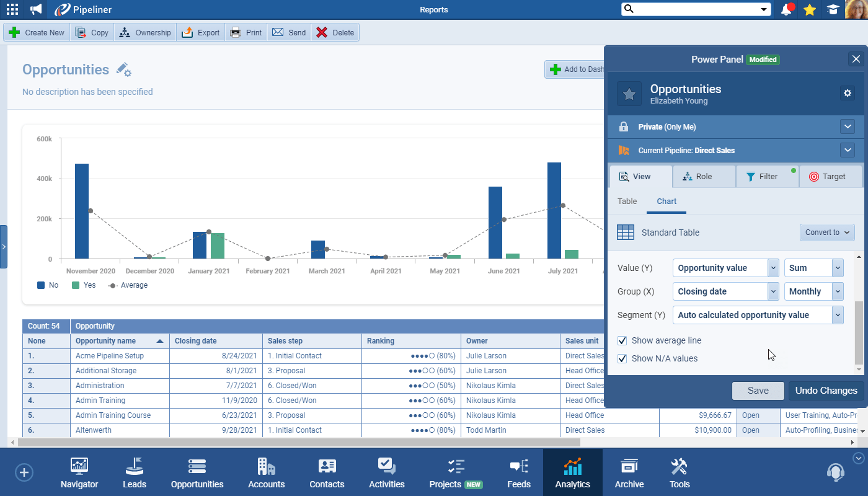Open the Export tool in the toolbar
Viewport: 868px width, 496px height.
(200, 32)
